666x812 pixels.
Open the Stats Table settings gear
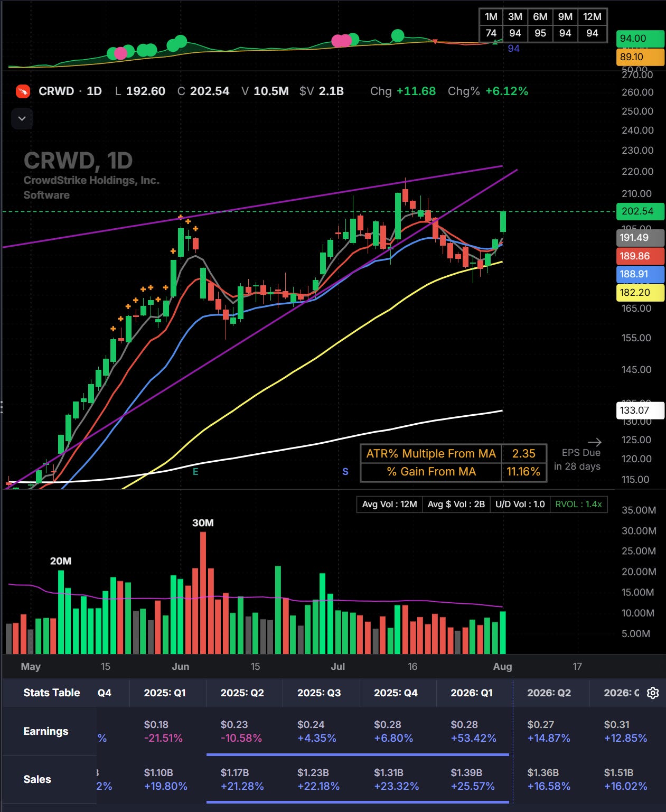pos(653,693)
